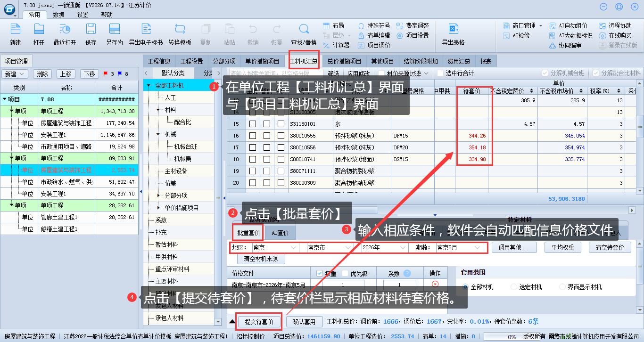Switch to the 设置 ribbon tab
This screenshot has width=644, height=342.
pyautogui.click(x=83, y=15)
